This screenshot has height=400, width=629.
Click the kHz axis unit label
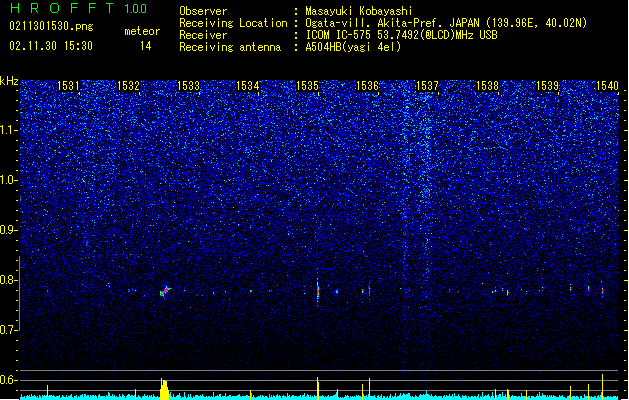click(x=9, y=81)
